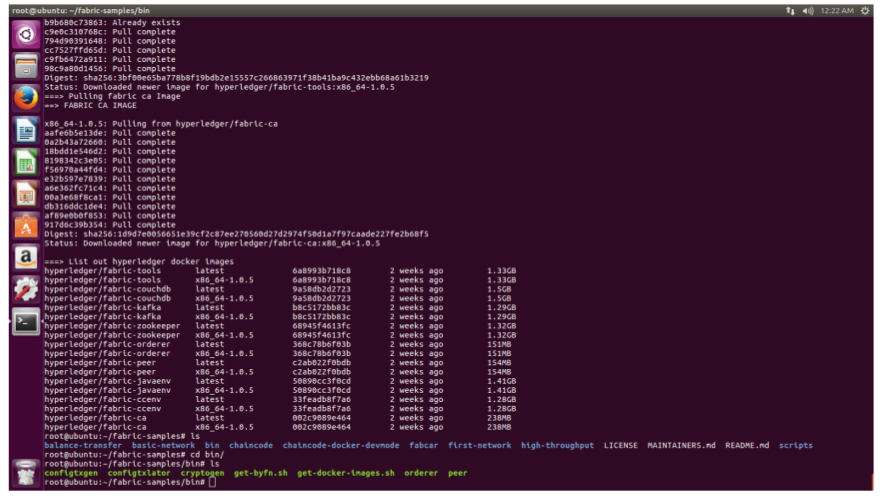This screenshot has height=502, width=884.
Task: Click hyperledger/fabric-kafka latest image row
Action: click(x=280, y=307)
